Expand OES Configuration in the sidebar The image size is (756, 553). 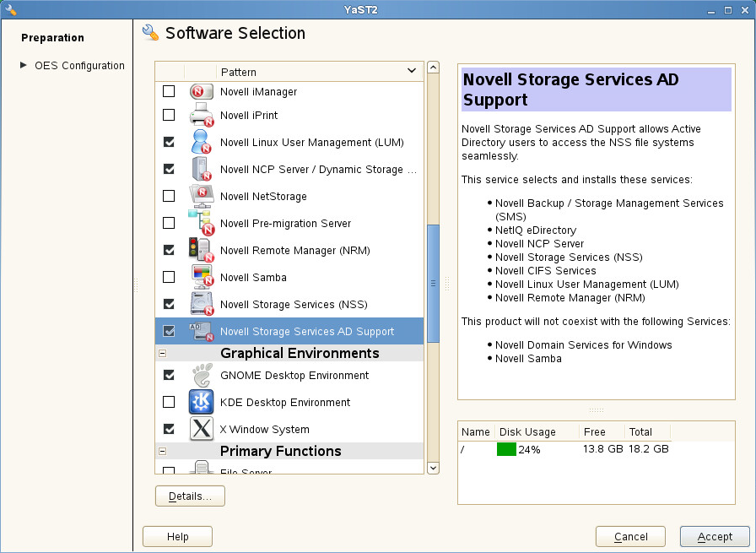pos(24,65)
